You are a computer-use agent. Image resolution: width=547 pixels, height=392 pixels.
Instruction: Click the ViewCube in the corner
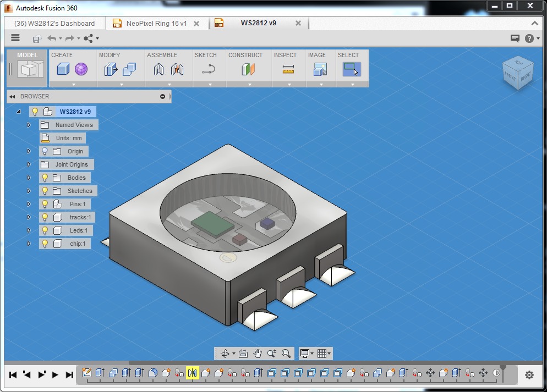(x=517, y=73)
